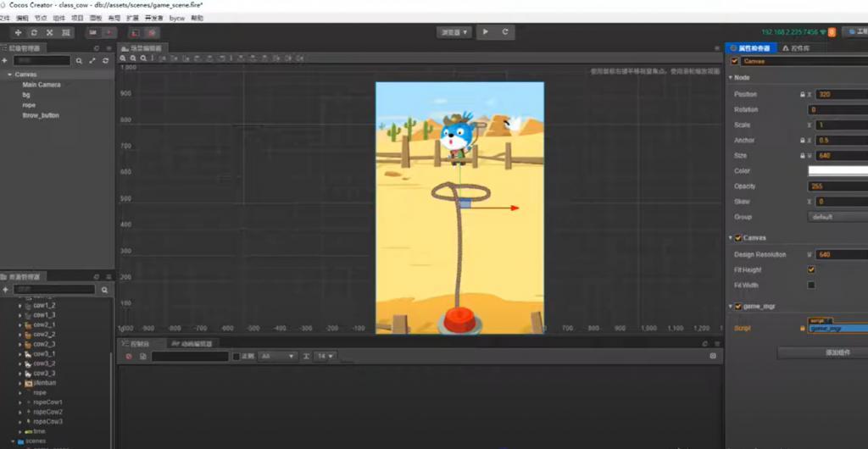Select the rope node in hierarchy
Image resolution: width=868 pixels, height=449 pixels.
(29, 105)
